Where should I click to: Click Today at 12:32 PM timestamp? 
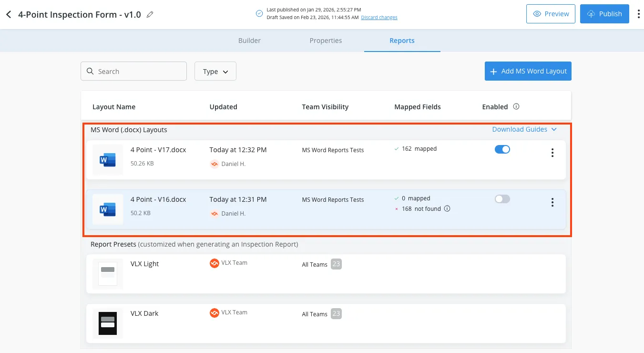pos(238,150)
